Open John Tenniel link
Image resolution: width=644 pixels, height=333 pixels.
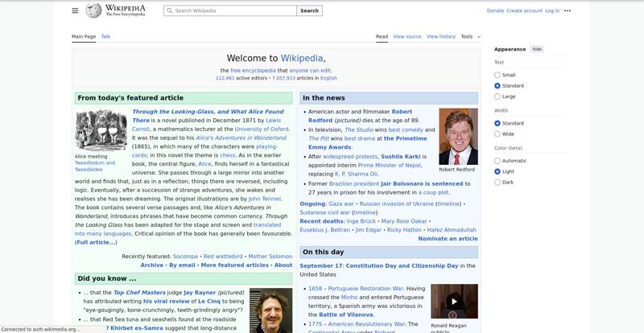[x=265, y=199]
